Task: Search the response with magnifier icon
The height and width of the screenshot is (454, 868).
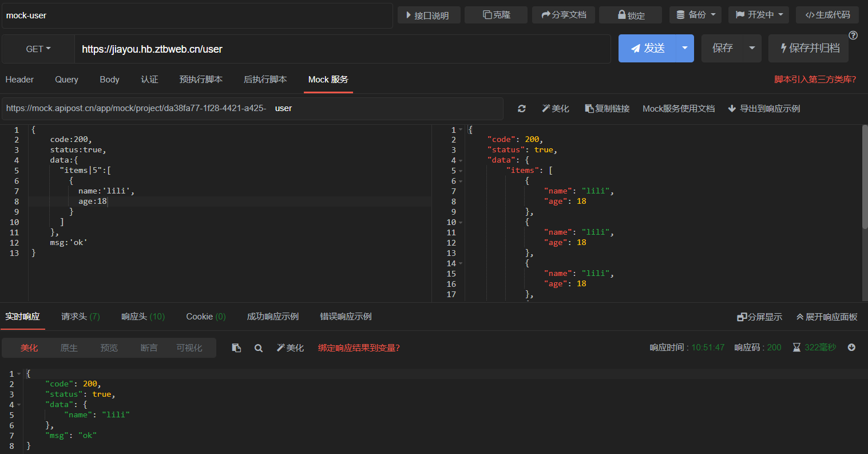Action: pyautogui.click(x=259, y=348)
